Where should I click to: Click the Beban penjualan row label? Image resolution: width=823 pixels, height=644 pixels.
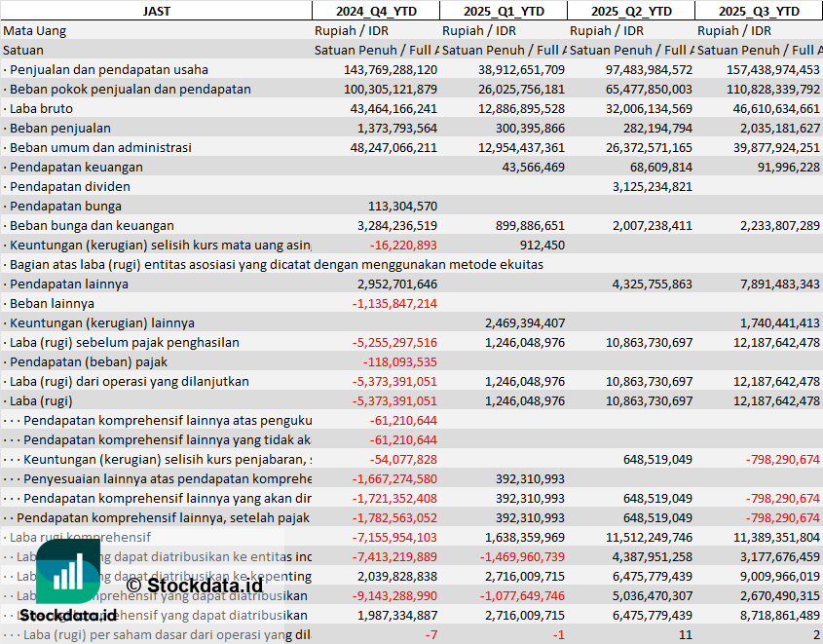pyautogui.click(x=59, y=128)
